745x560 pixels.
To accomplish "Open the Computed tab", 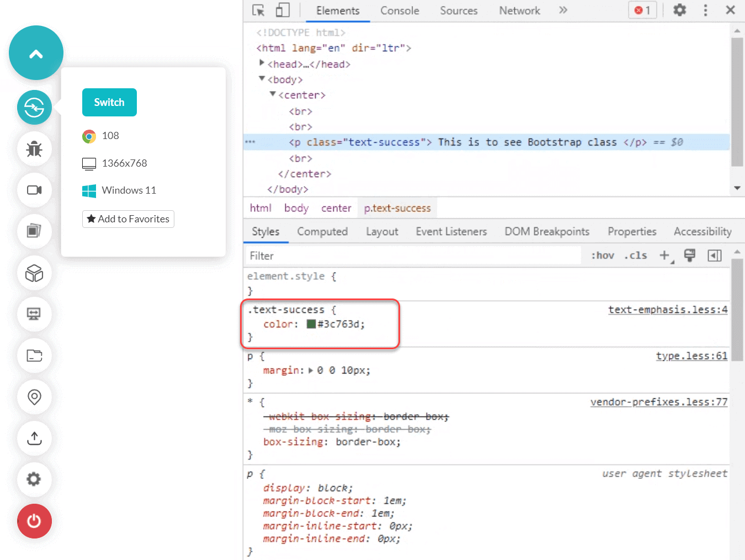I will point(322,231).
